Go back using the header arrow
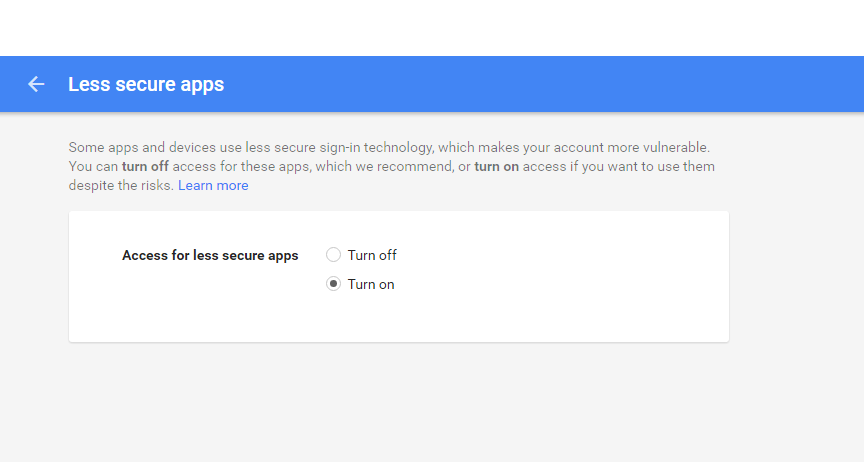Image resolution: width=864 pixels, height=462 pixels. pos(36,84)
